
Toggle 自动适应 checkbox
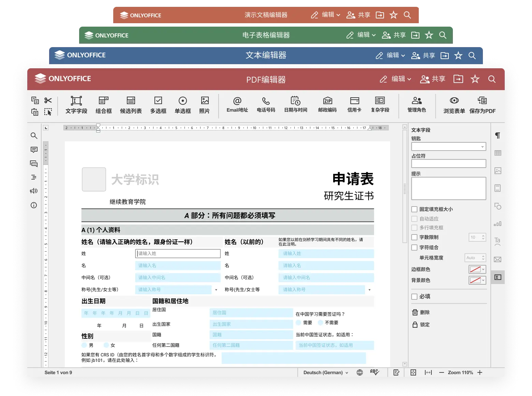click(x=414, y=219)
